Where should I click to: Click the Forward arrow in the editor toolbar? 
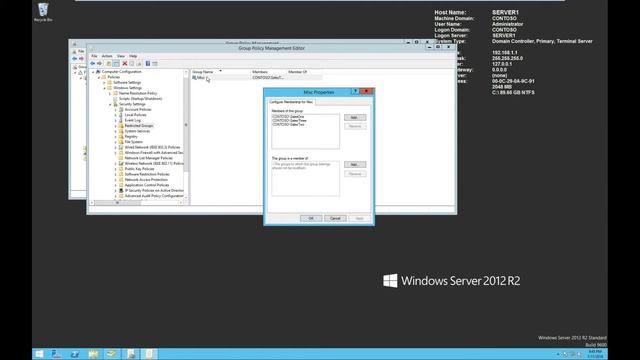99,63
